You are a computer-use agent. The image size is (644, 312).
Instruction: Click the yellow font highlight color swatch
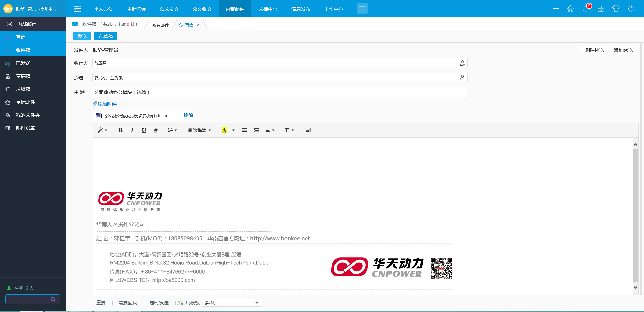tap(224, 130)
